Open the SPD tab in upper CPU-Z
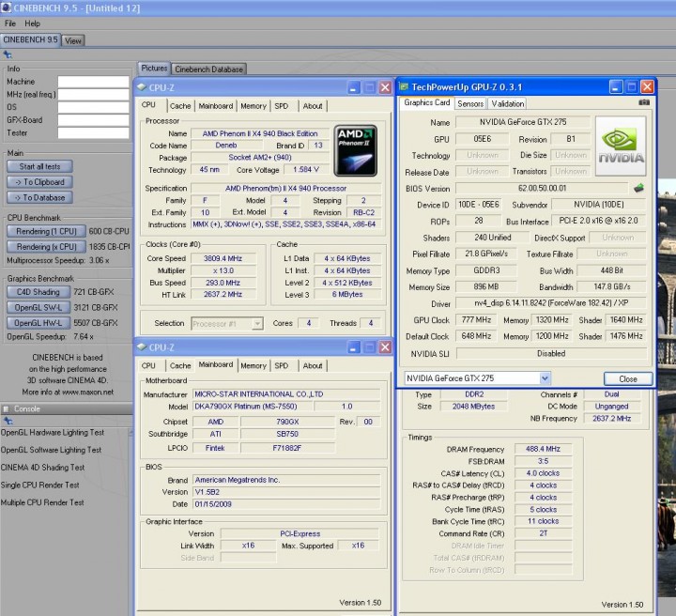676x616 pixels. (281, 105)
